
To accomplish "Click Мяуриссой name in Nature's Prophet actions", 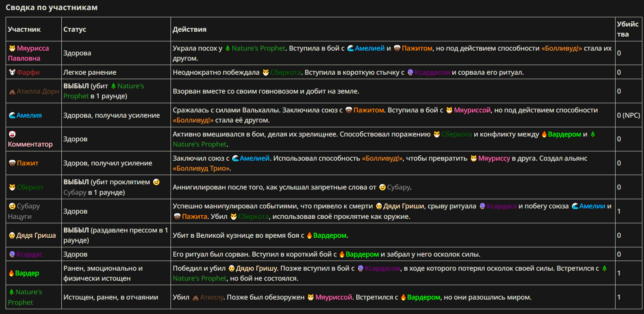I will pyautogui.click(x=333, y=297).
